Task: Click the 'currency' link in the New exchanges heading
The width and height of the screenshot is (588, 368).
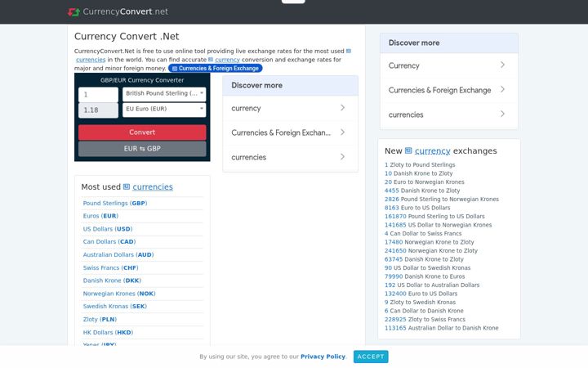Action: (x=432, y=151)
